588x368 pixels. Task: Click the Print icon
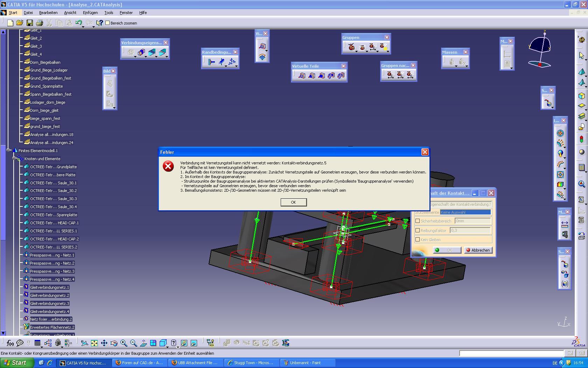40,23
